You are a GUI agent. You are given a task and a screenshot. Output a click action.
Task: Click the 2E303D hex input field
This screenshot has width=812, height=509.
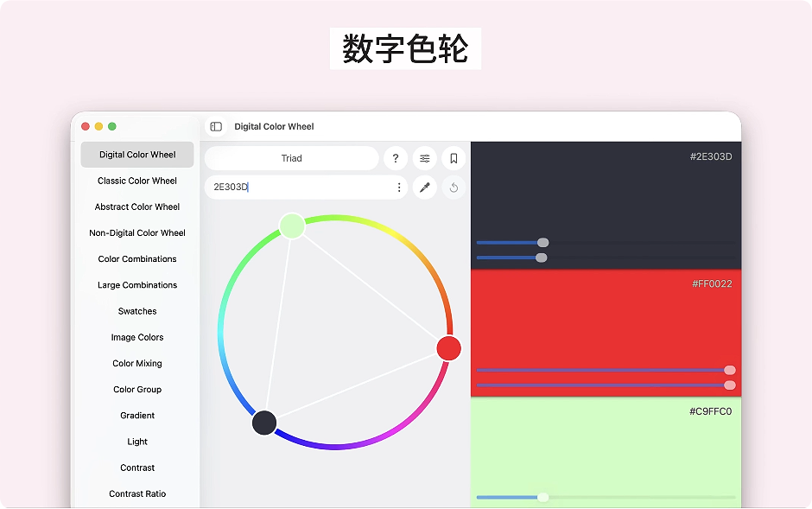298,188
